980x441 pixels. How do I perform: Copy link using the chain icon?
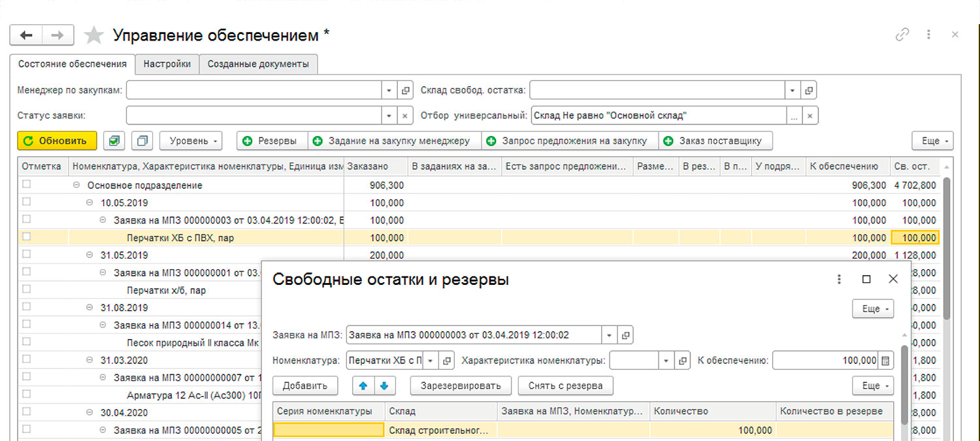pos(902,35)
